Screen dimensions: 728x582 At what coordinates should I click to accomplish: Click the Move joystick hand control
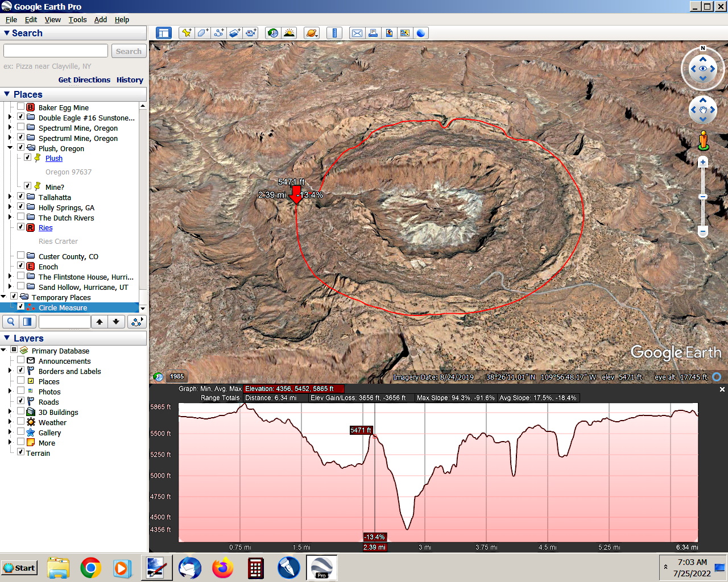tap(703, 110)
